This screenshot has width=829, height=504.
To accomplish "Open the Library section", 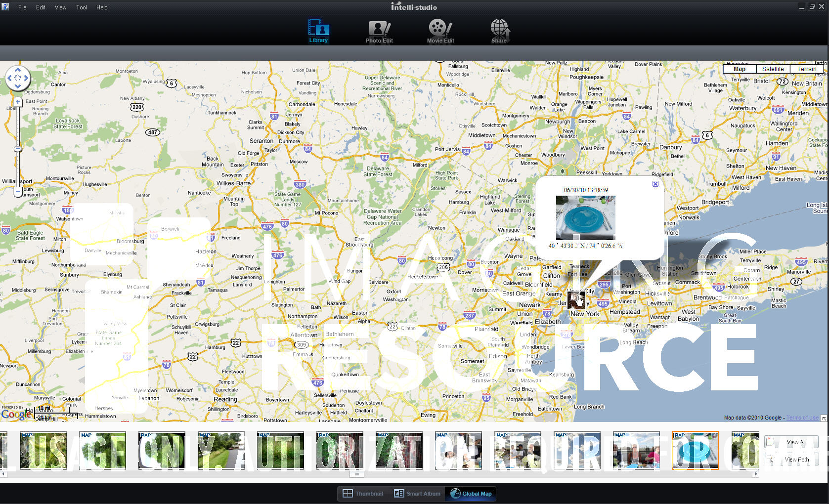I will click(318, 31).
